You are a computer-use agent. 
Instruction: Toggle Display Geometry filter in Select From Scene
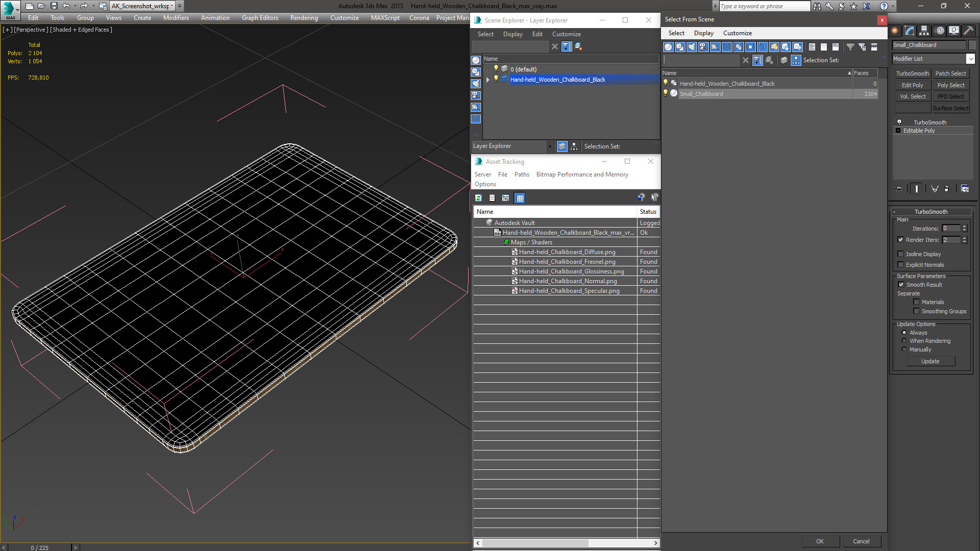coord(668,47)
